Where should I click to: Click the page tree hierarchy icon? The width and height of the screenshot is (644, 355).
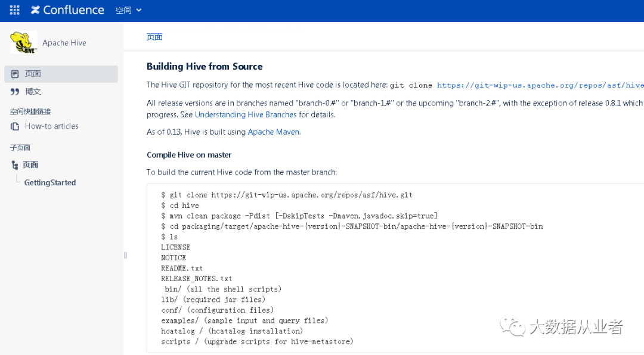pyautogui.click(x=15, y=165)
